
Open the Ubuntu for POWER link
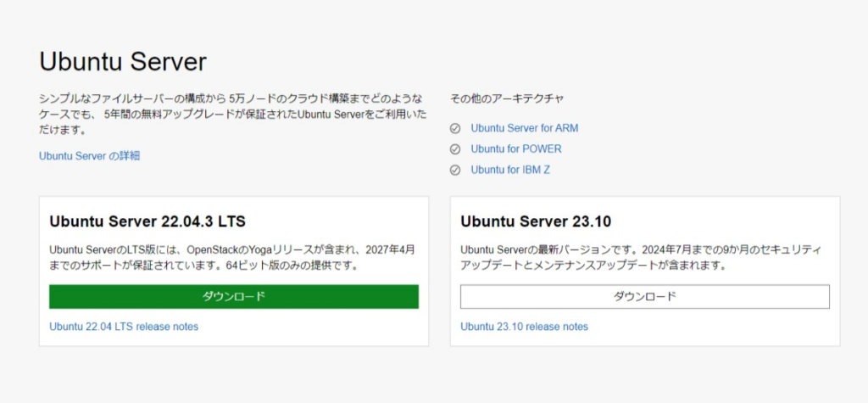[x=516, y=149]
